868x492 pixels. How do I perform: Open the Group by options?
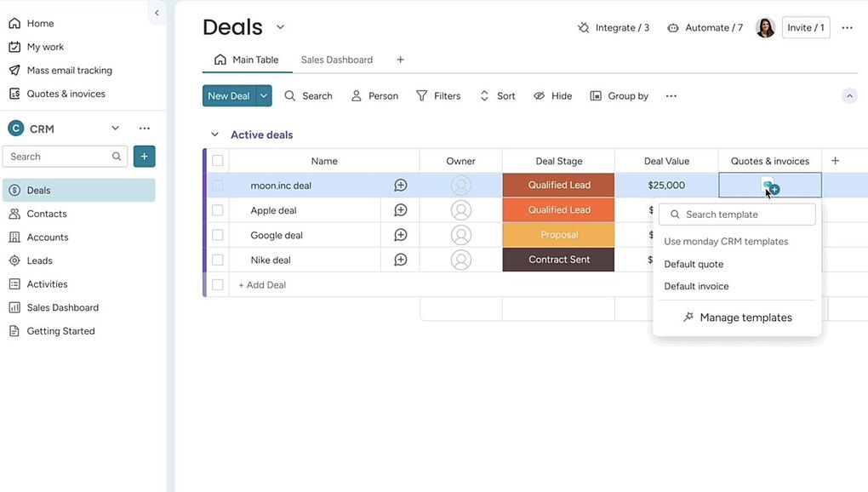coord(619,96)
